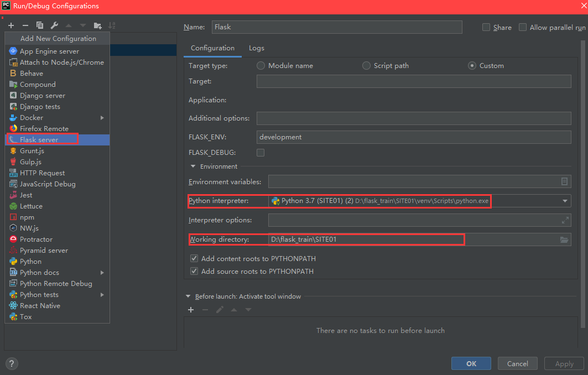Toggle Add source roots to PYTHONPATH
The image size is (588, 375).
click(194, 271)
